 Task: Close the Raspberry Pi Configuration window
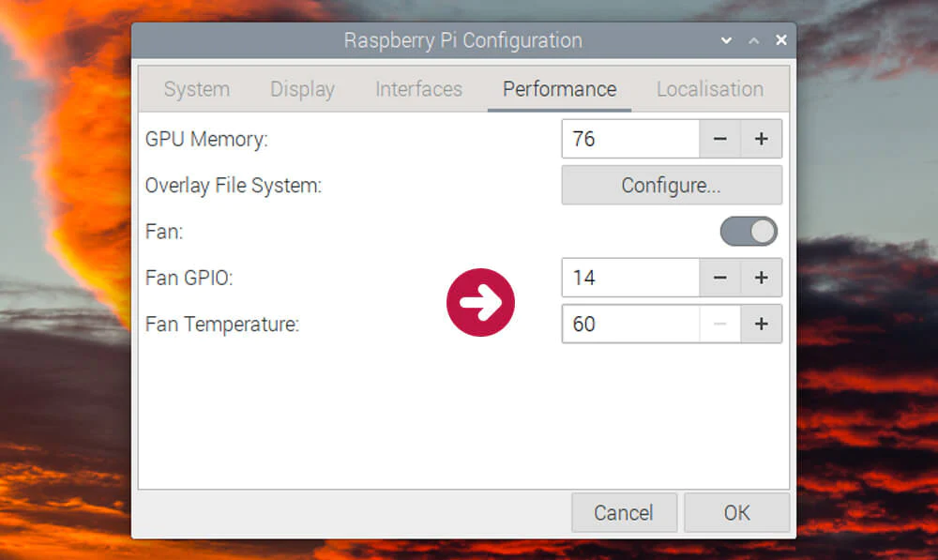(x=780, y=41)
